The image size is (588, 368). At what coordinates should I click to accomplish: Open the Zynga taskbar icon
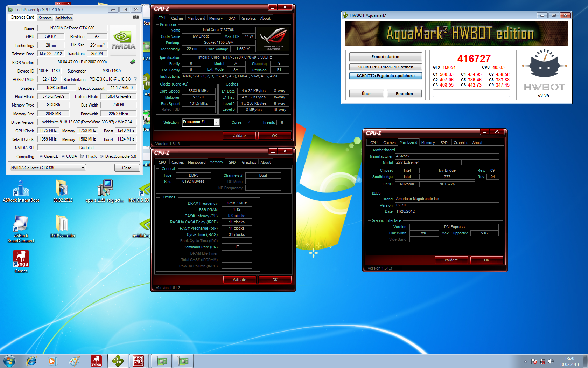(x=96, y=361)
